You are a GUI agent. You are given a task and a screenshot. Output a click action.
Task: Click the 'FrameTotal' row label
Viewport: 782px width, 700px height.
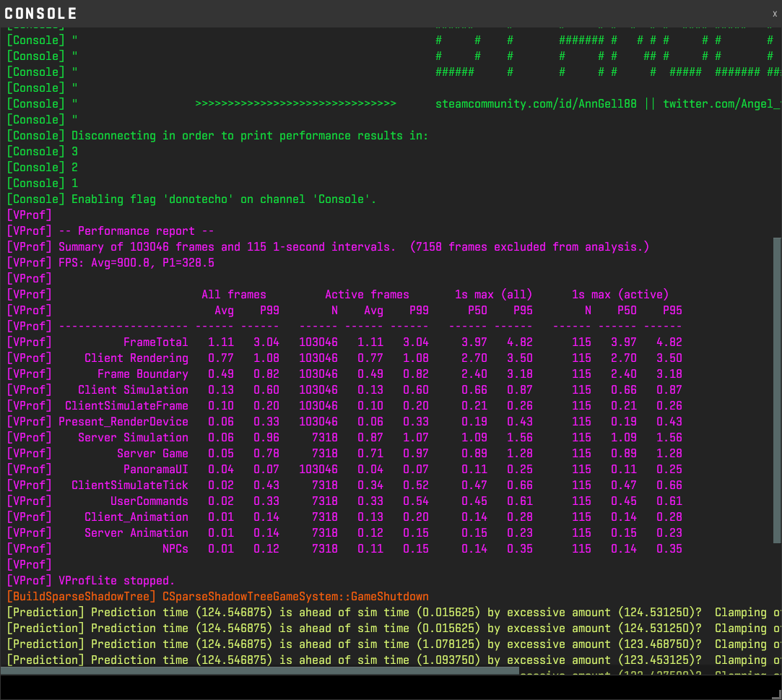155,342
